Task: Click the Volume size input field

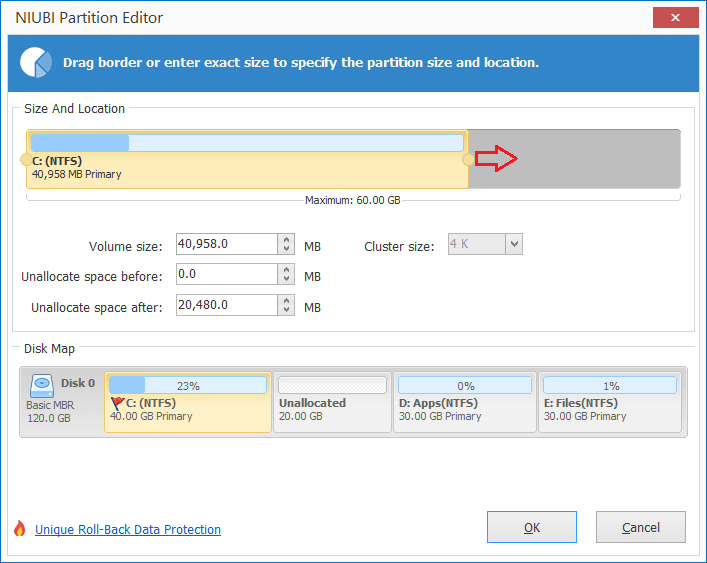Action: (x=227, y=244)
